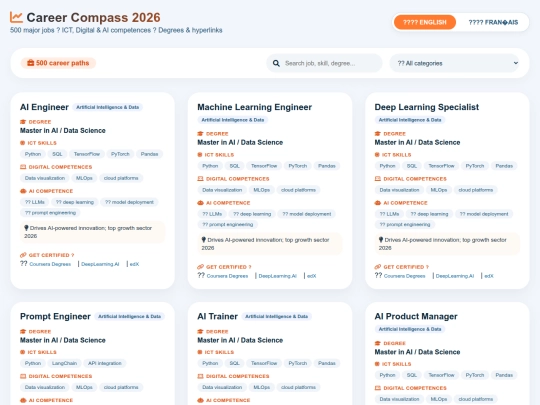Click AI Competence icon on Machine Learning Engineer card
Screen dimensions: 540x405
click(200, 203)
